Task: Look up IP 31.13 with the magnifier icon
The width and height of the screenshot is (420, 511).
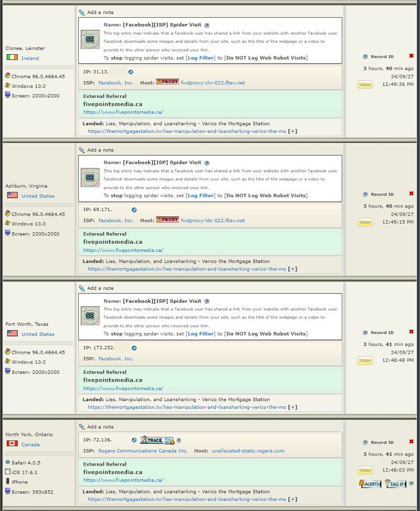Action: (131, 72)
